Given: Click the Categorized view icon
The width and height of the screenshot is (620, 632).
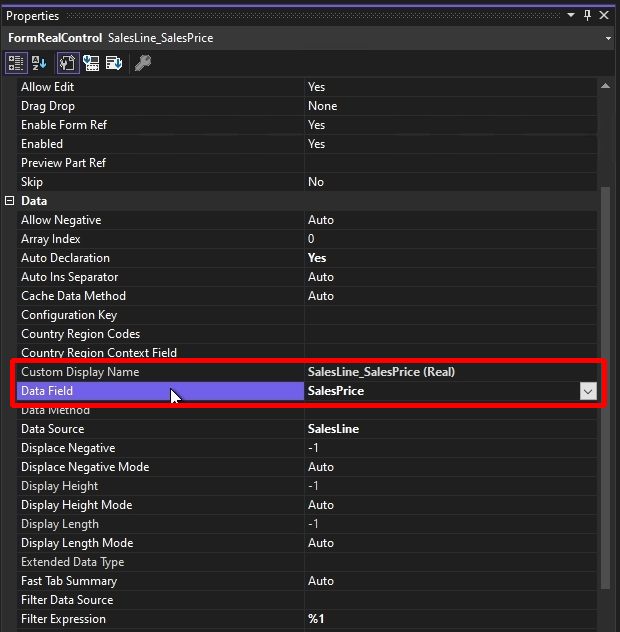Looking at the screenshot, I should pyautogui.click(x=16, y=63).
